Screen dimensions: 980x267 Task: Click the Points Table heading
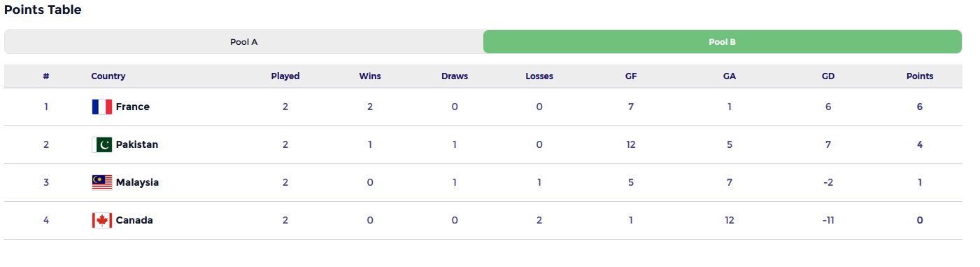pyautogui.click(x=43, y=10)
